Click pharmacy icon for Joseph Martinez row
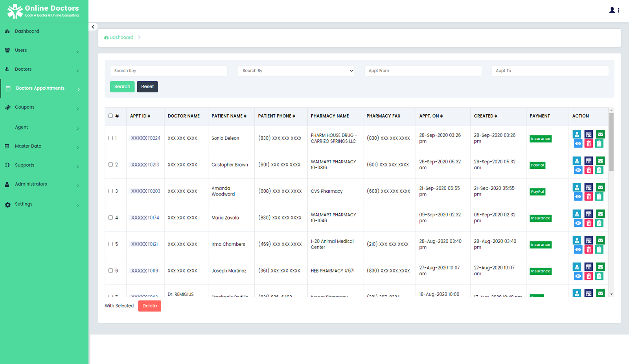 [x=589, y=267]
